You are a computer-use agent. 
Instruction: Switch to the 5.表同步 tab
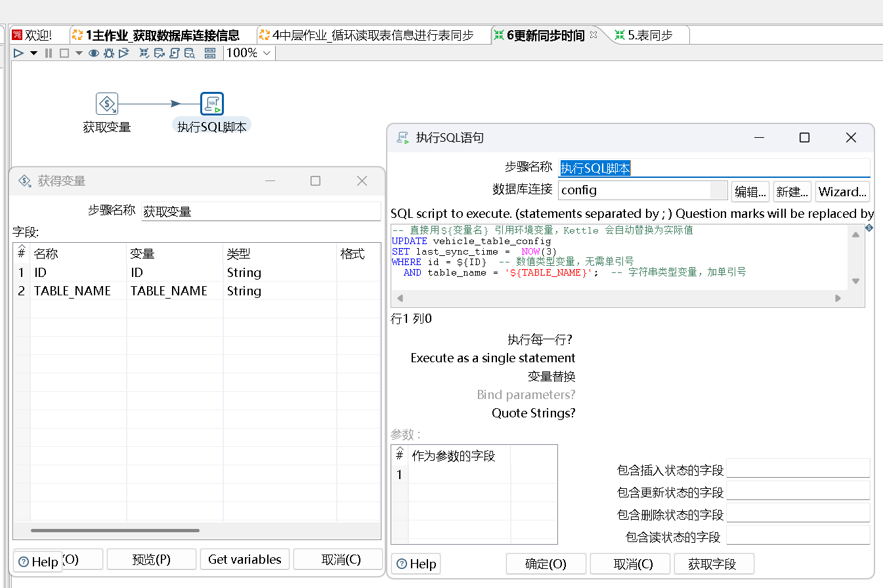click(647, 35)
